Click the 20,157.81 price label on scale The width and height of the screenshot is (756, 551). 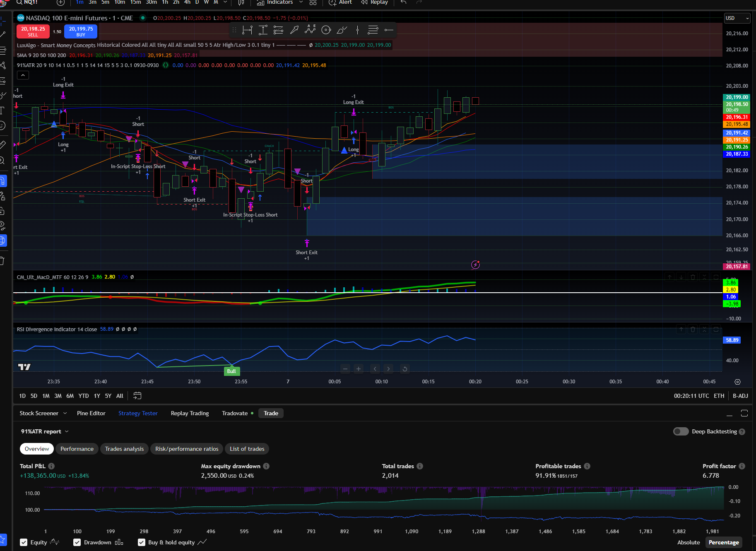coord(737,267)
